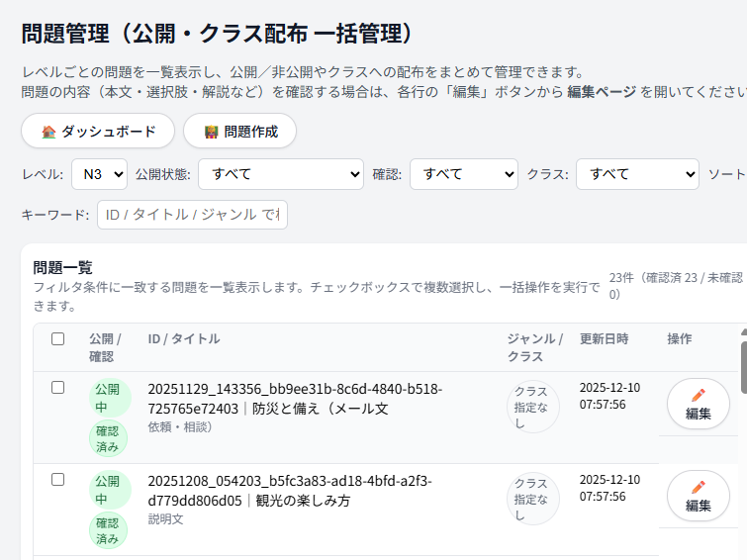Click 編集 button for 観光の楽しみ方 row
Screen dimensions: 747x560
(698, 496)
